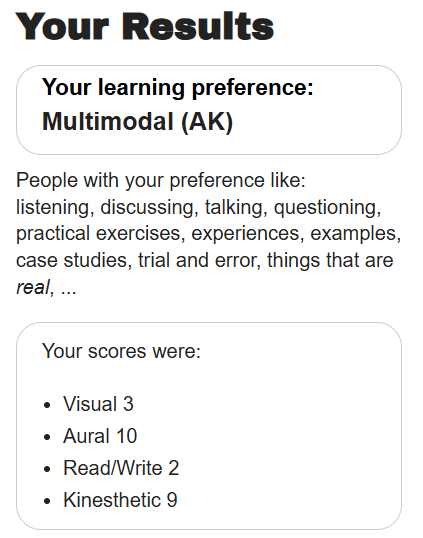The height and width of the screenshot is (538, 423).
Task: Click the learning preference result box
Action: [209, 110]
